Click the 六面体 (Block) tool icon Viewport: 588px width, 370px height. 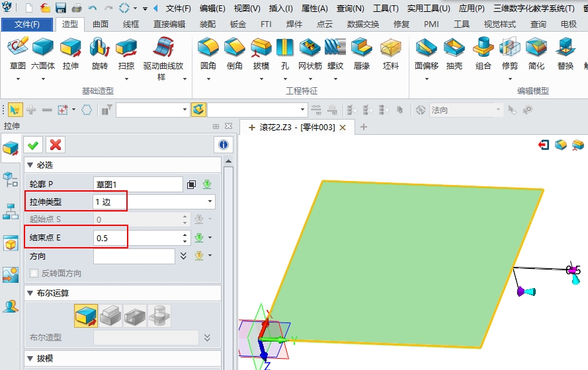click(x=43, y=49)
